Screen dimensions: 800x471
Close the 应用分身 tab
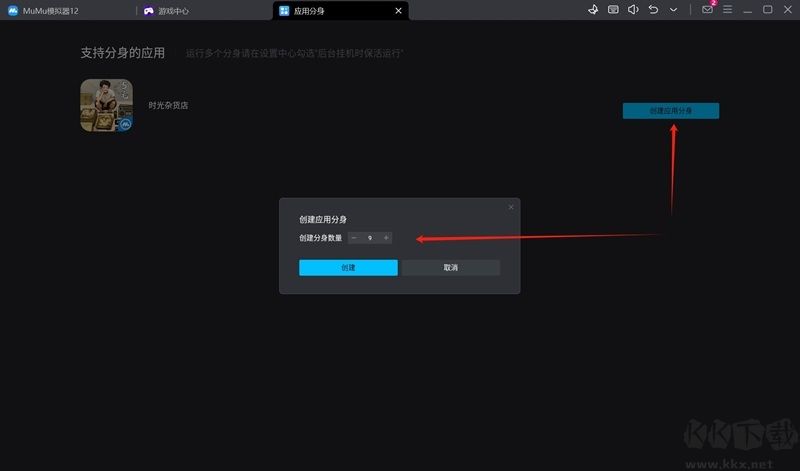tap(399, 10)
